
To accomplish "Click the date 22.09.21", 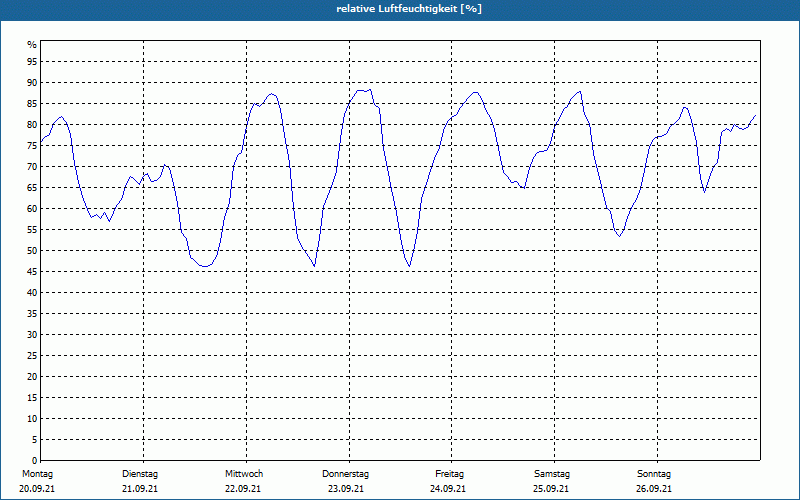I will click(x=243, y=489).
